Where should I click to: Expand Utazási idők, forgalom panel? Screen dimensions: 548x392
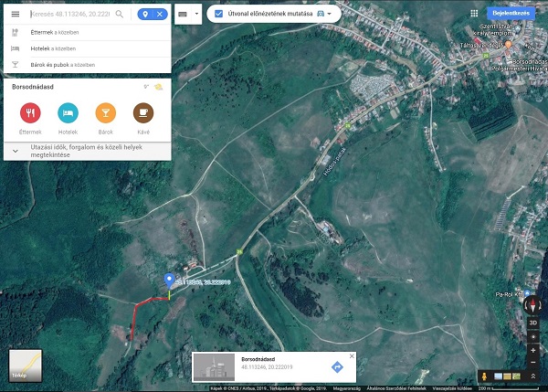pyautogui.click(x=16, y=151)
